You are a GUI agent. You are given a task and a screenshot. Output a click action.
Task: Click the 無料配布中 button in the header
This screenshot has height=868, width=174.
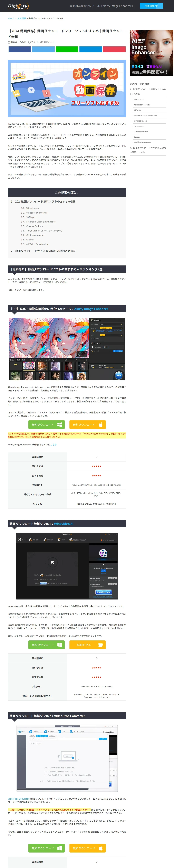(x=151, y=6)
